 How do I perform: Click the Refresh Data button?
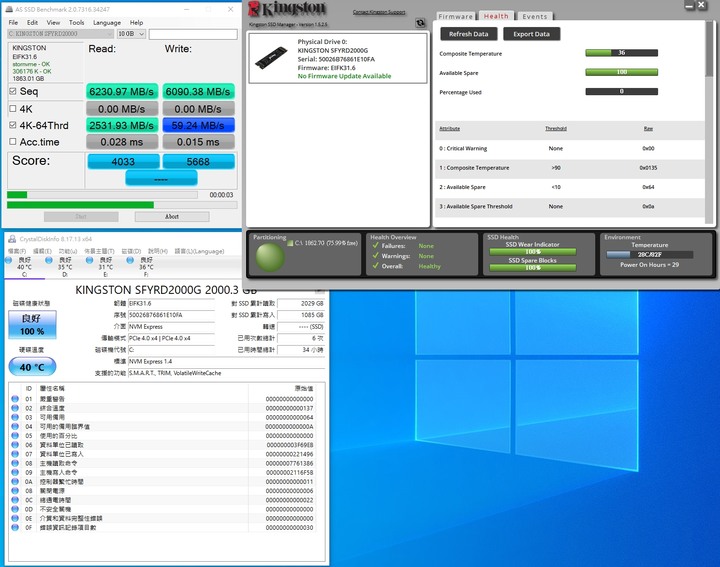pyautogui.click(x=468, y=34)
